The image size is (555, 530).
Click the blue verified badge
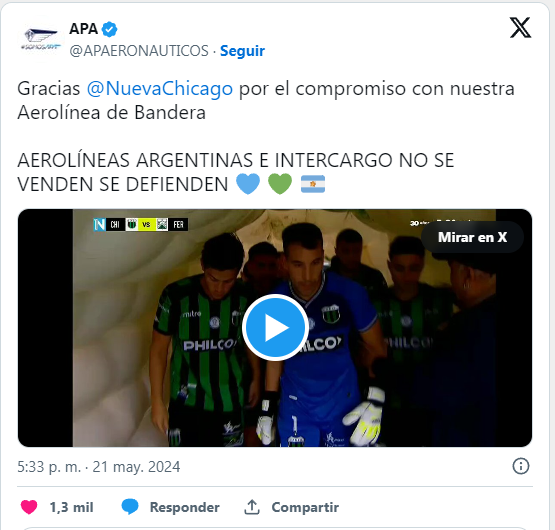pyautogui.click(x=109, y=29)
